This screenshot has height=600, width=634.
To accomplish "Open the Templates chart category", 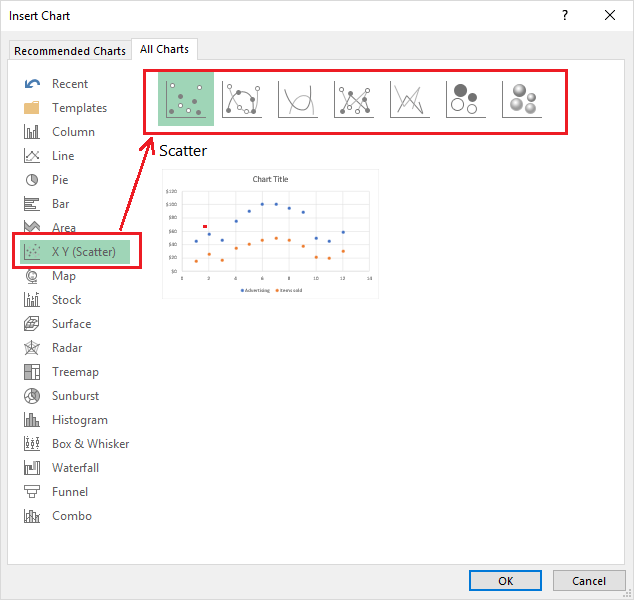I will [x=80, y=108].
